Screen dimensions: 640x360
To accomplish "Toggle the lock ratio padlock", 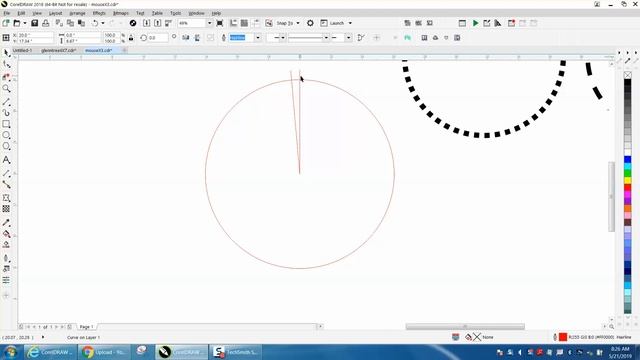I will click(x=131, y=38).
